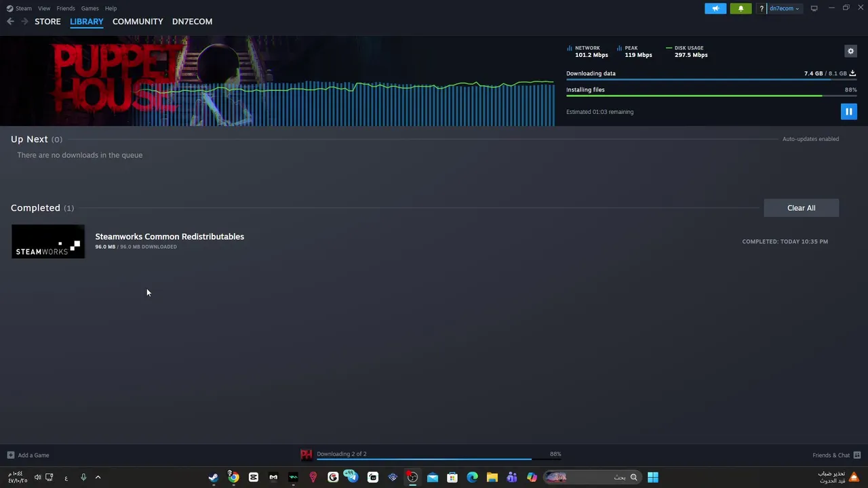Open Google Chrome from the taskbar
This screenshot has height=488, width=868.
pyautogui.click(x=233, y=477)
